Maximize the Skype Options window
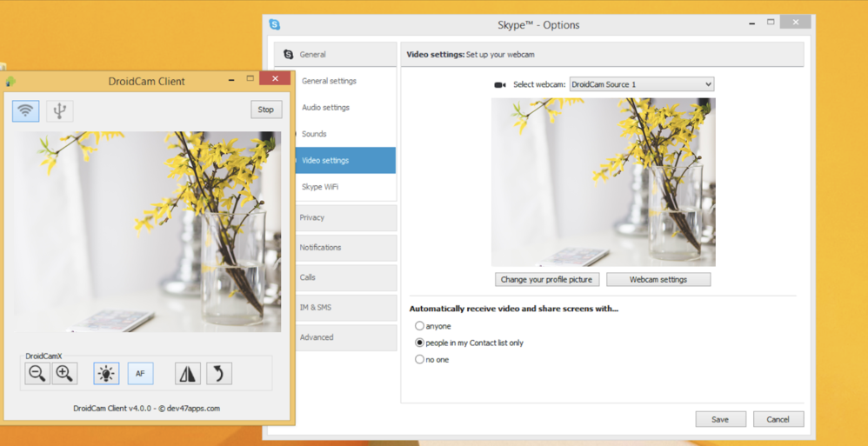Screen dimensions: 868x446 point(771,22)
